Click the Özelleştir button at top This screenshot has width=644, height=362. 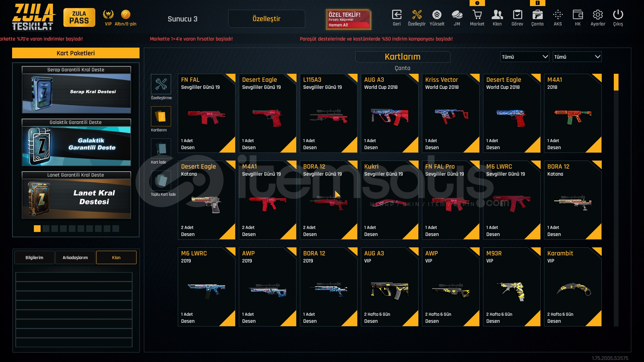266,19
